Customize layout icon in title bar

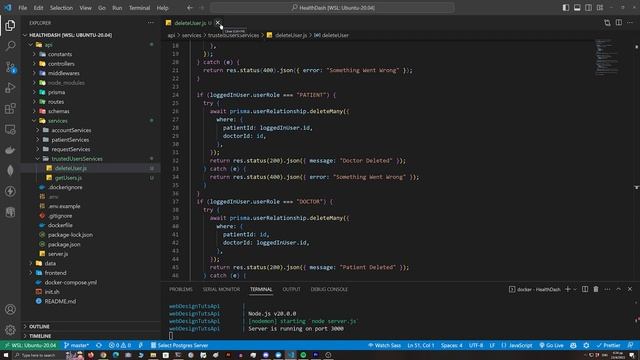coord(600,7)
